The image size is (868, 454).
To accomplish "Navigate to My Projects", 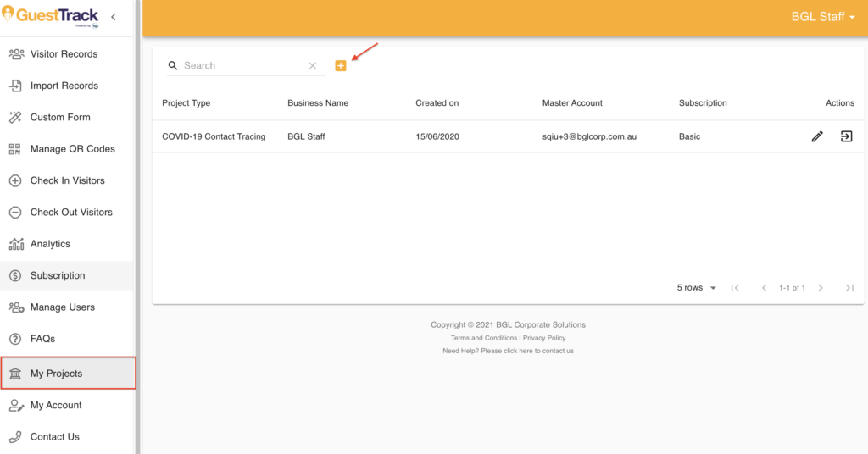I will 56,374.
